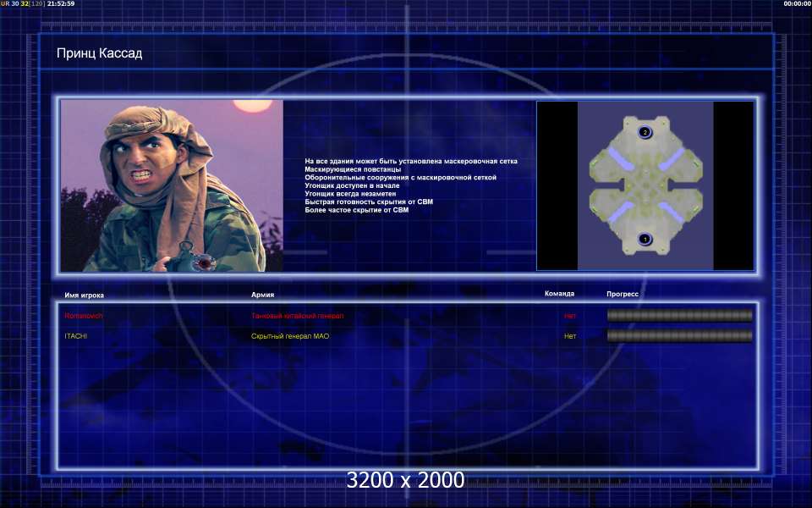This screenshot has width=812, height=508.
Task: Click army 'Танковый китайский генерал'
Action: tap(297, 316)
